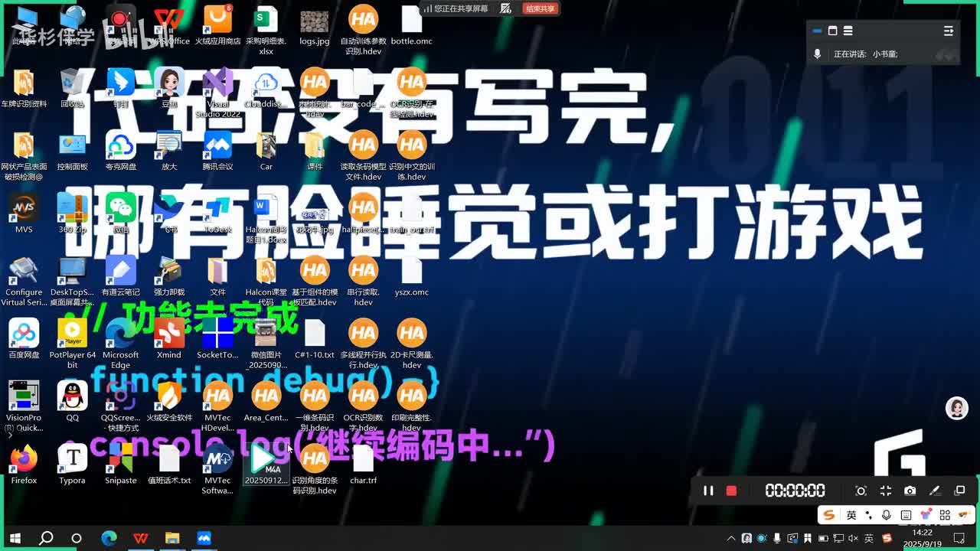Open yszx.omc desktop file
The height and width of the screenshot is (551, 980).
tap(412, 277)
